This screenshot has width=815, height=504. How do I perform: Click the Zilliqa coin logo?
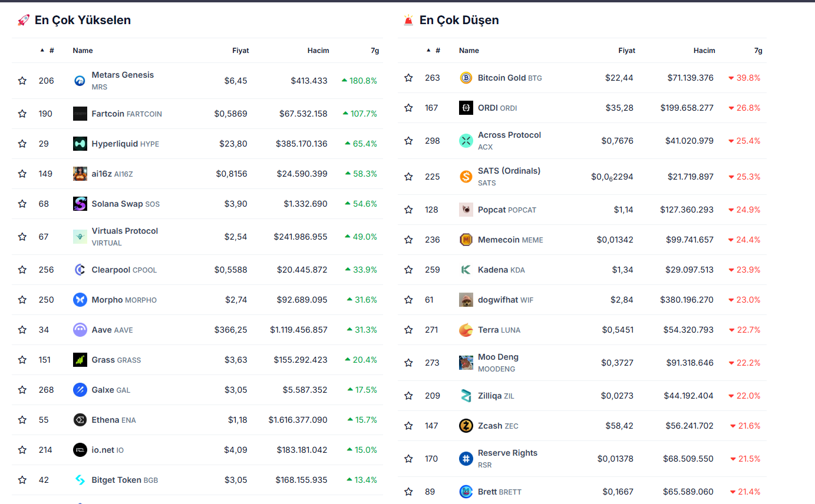coord(466,396)
